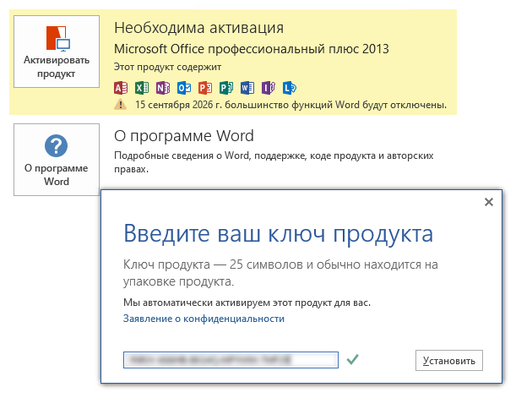Screen dimensions: 532x409
Task: Click the PowerPoint app icon
Action: pyautogui.click(x=205, y=88)
